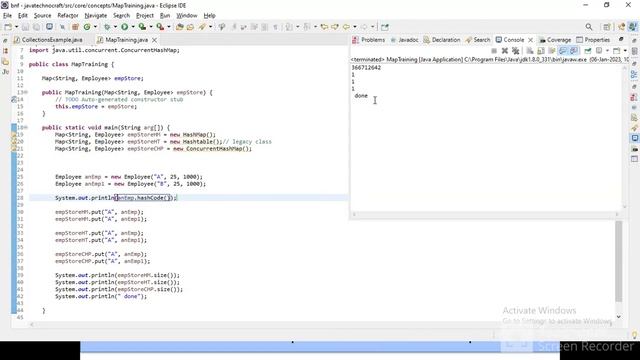Screen dimensions: 640x360
Task: Click the line 28 System.out.println code line
Action: click(116, 198)
